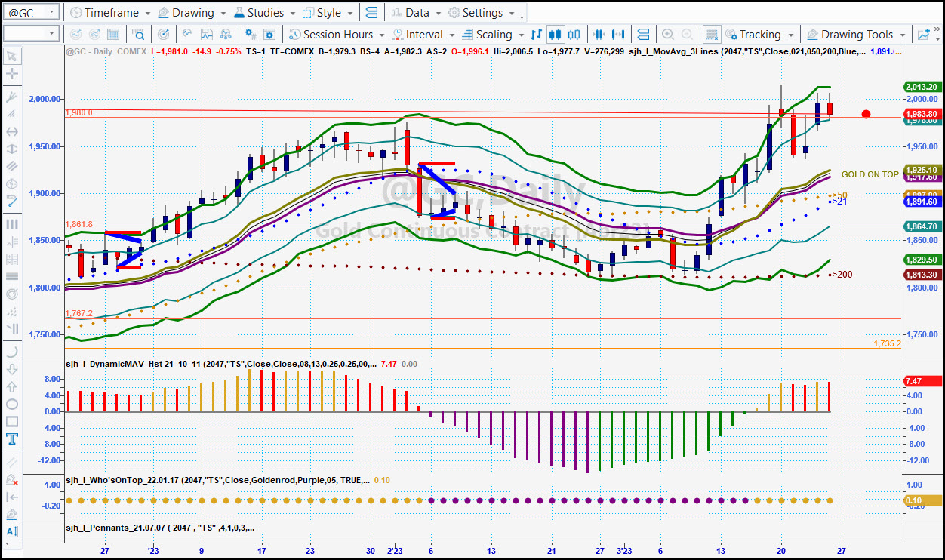This screenshot has width=945, height=560.
Task: Open the Timeframe menu
Action: tap(109, 13)
